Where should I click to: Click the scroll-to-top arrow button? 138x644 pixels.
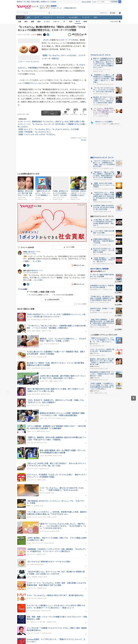(x=133, y=398)
